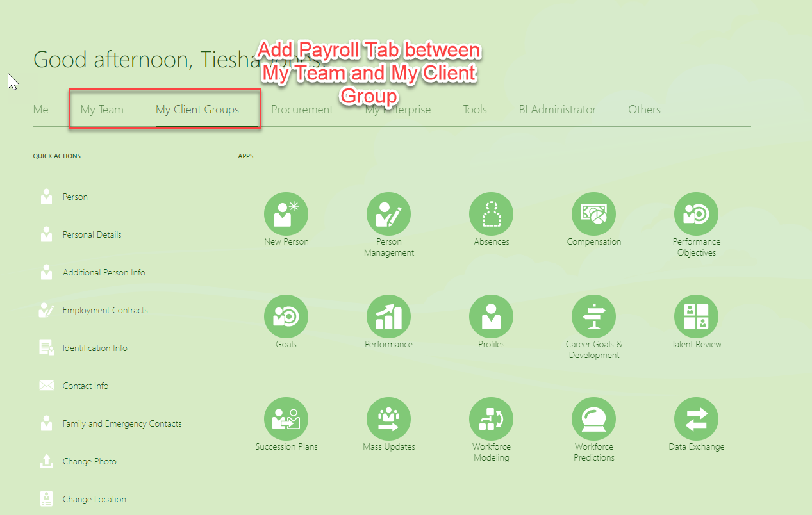
Task: Click Family and Emergency Contacts icon
Action: (x=46, y=423)
